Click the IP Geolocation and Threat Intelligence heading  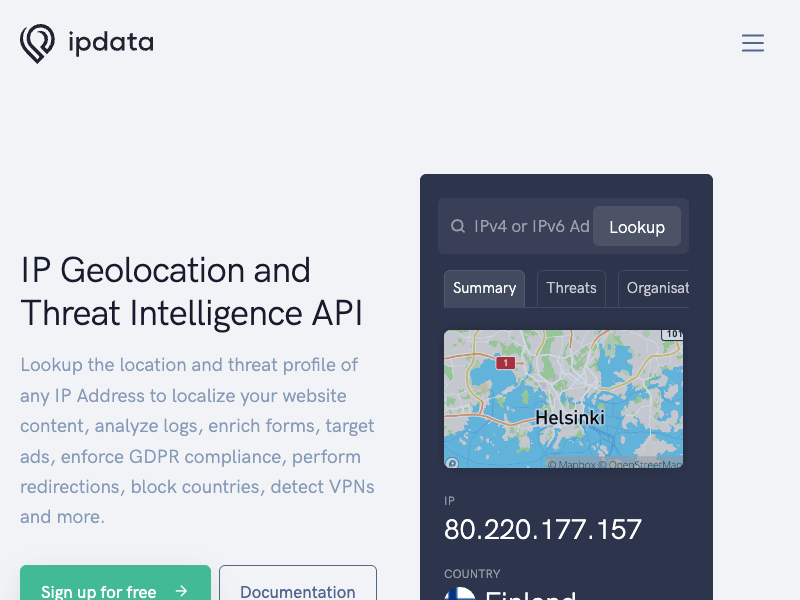click(x=191, y=291)
